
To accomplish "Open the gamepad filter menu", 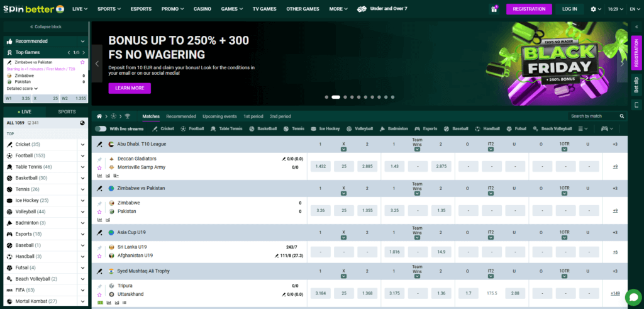I will point(608,128).
